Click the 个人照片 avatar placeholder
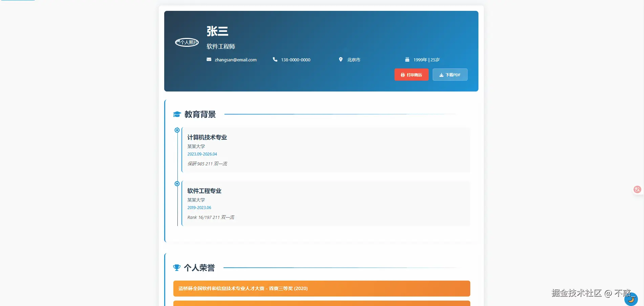 (187, 42)
